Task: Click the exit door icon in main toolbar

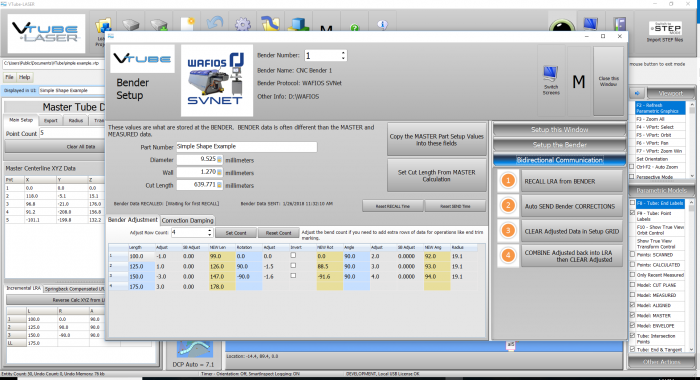Action: tap(620, 24)
